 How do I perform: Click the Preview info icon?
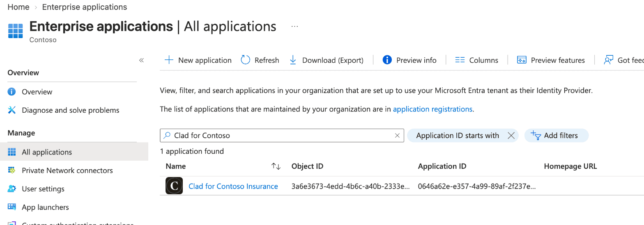pyautogui.click(x=387, y=60)
